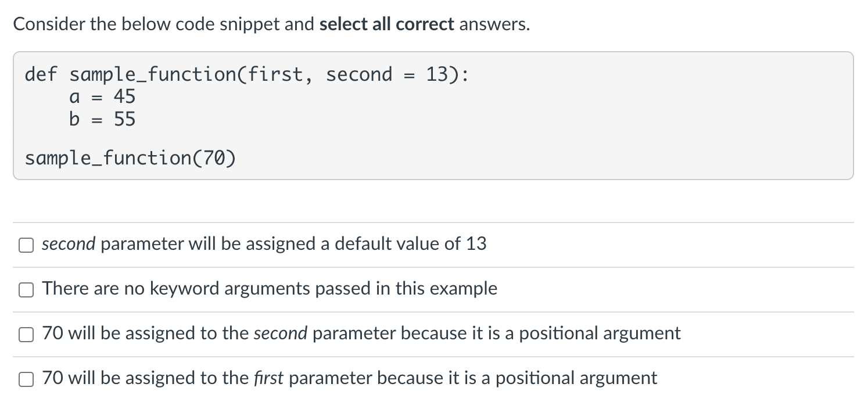The height and width of the screenshot is (416, 868).
Task: Check the 'second parameter default value of 13' checkbox
Action: [26, 246]
